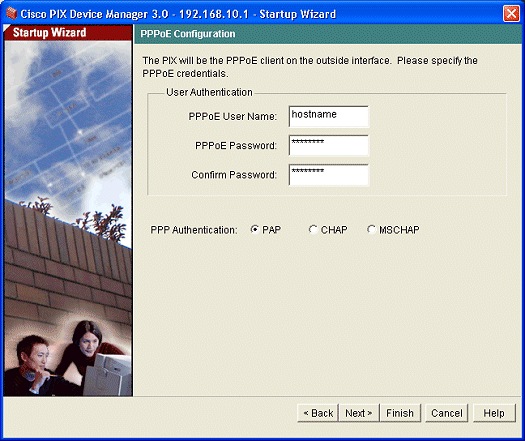Click the User Authentication group label
The height and width of the screenshot is (441, 525).
click(209, 92)
